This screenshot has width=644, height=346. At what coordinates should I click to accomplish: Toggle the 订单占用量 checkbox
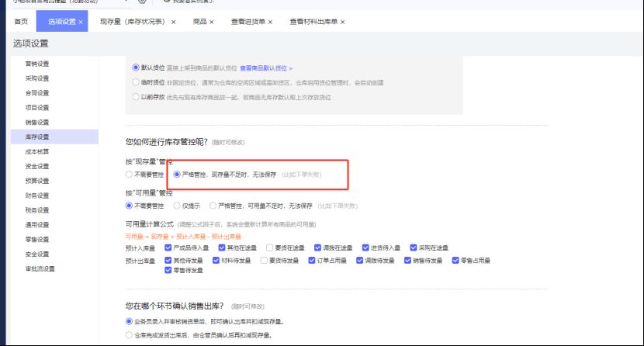(310, 261)
